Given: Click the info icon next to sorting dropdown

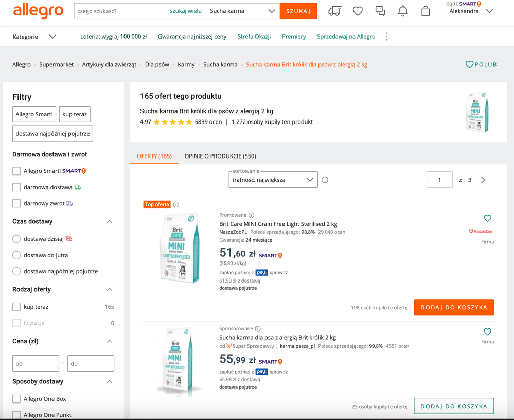Looking at the screenshot, I should coord(325,180).
